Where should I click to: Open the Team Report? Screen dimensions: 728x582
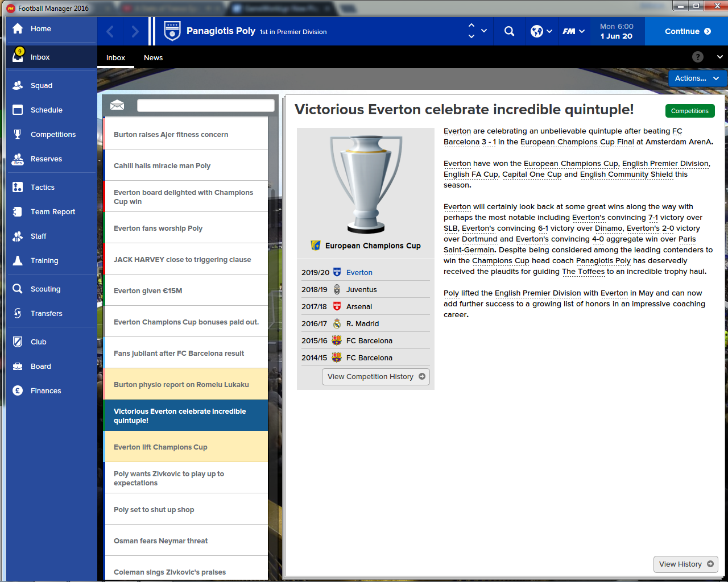51,211
